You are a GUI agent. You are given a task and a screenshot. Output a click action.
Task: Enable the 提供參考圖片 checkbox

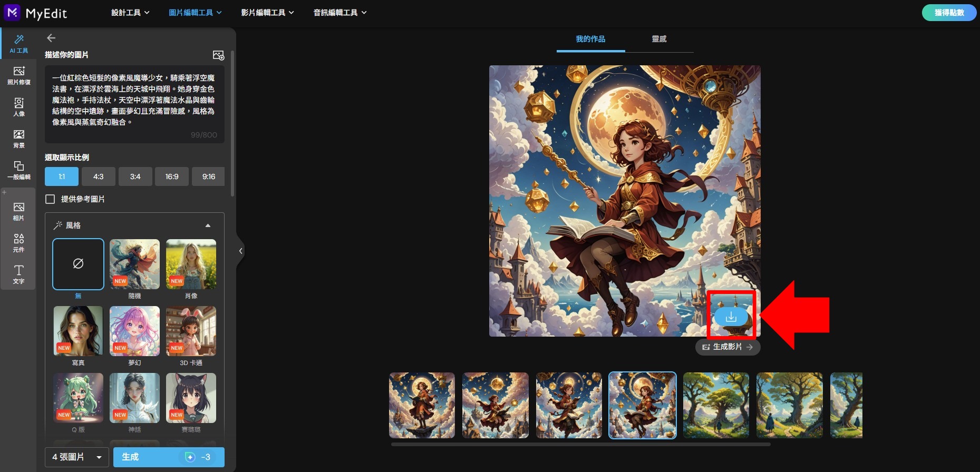click(51, 199)
